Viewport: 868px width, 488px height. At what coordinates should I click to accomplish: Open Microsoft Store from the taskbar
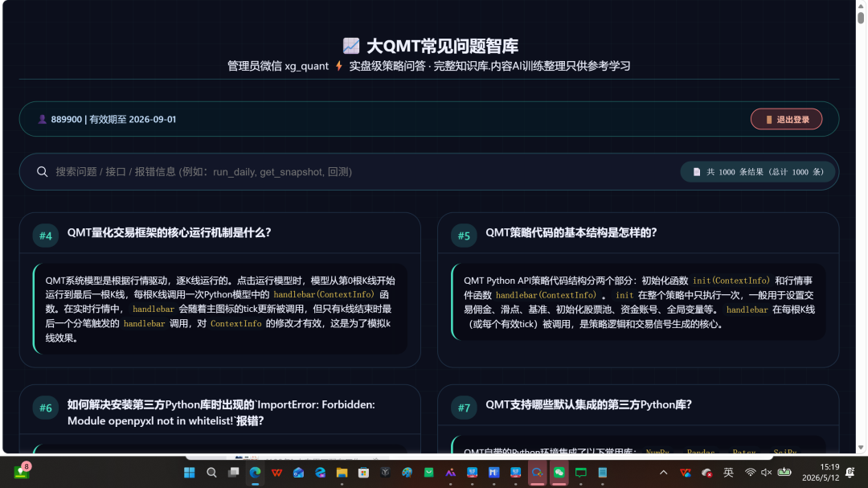(x=363, y=473)
